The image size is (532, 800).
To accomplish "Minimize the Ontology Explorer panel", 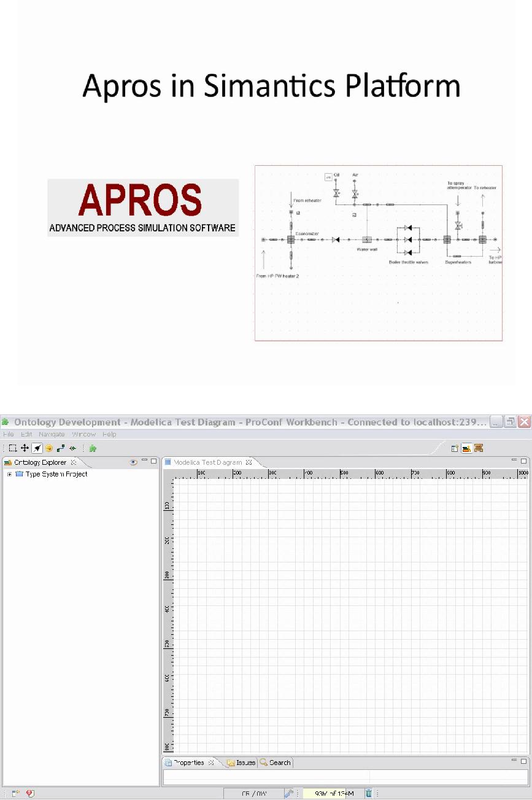I will click(144, 460).
